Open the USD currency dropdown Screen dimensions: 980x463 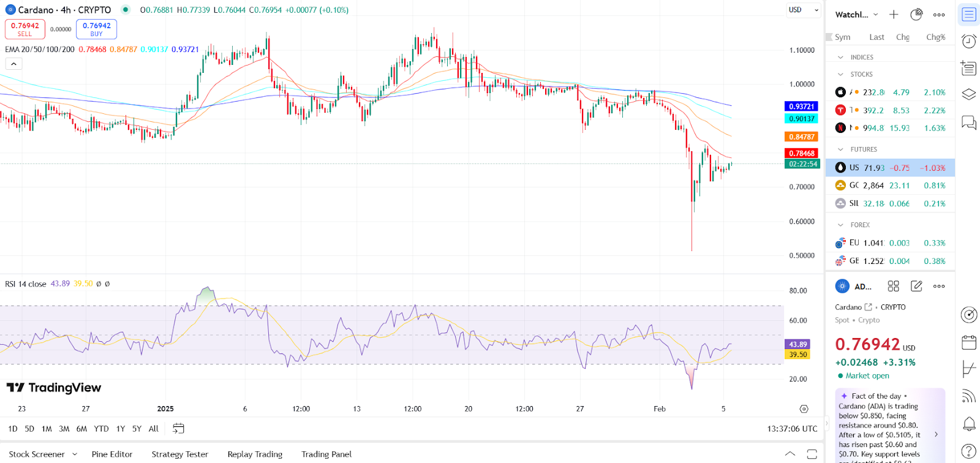coord(804,10)
